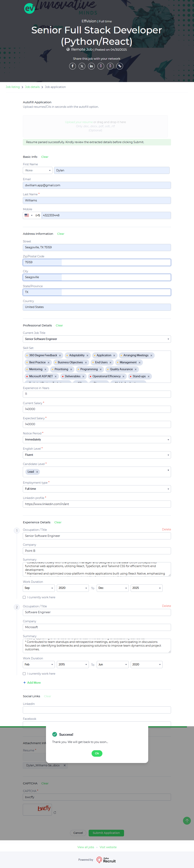Share job on LinkedIn icon
The image size is (194, 868).
coord(91,66)
